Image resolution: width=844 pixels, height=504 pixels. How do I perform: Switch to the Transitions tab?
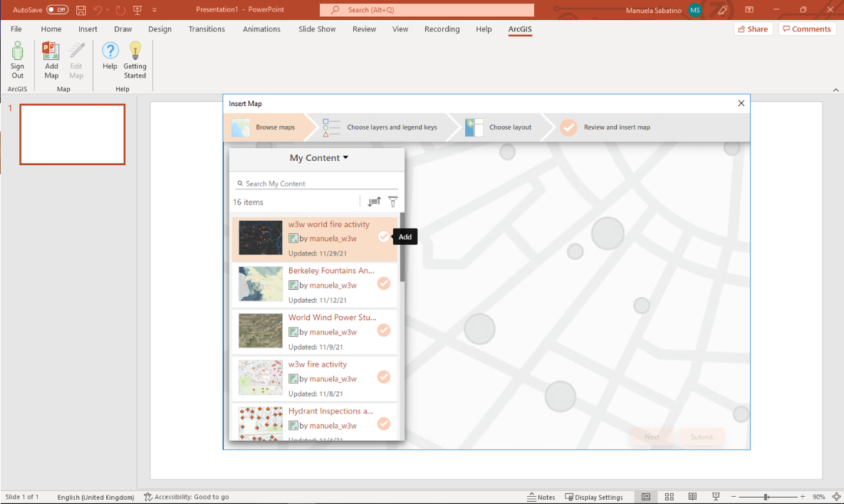pos(206,29)
